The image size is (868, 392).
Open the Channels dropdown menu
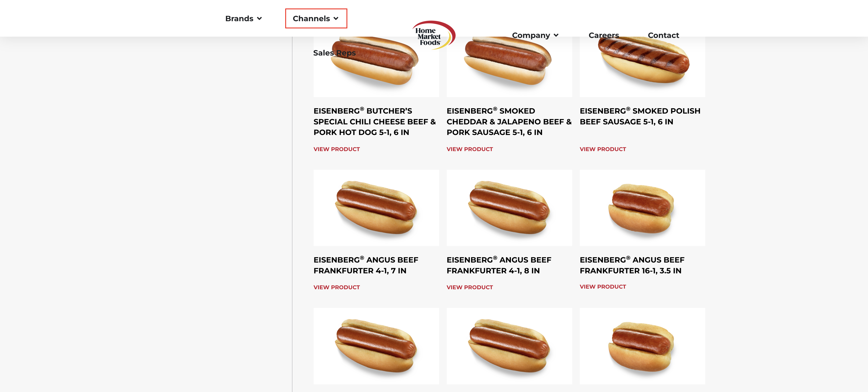coord(316,18)
